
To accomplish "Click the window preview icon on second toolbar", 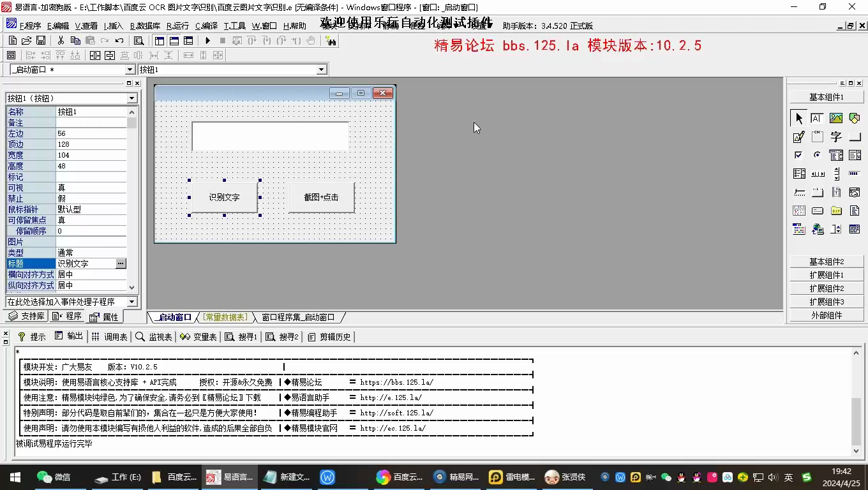I will click(11, 56).
